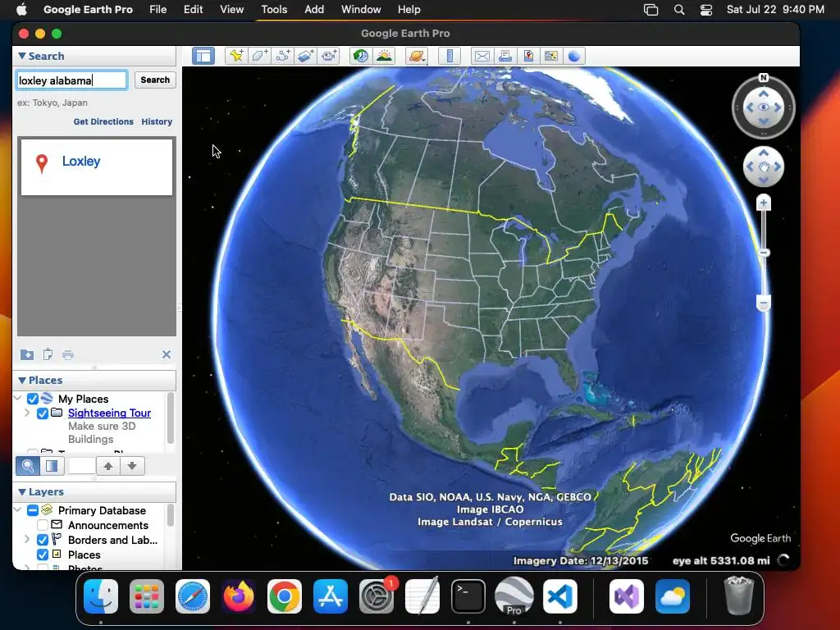Click the eye in the look joystick
840x630 pixels.
click(x=764, y=107)
